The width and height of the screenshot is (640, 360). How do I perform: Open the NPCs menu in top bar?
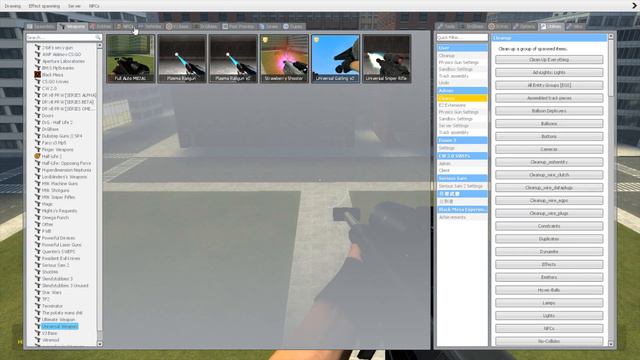point(94,6)
